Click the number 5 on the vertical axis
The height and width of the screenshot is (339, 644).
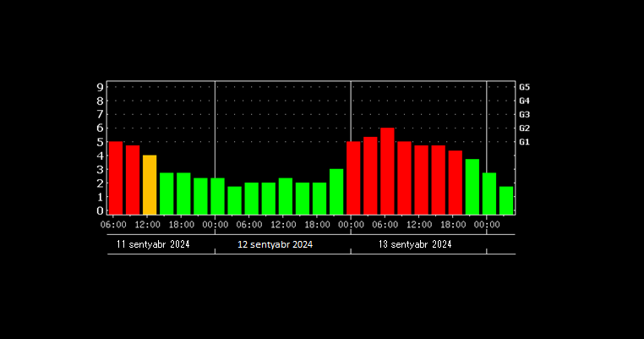coord(100,142)
